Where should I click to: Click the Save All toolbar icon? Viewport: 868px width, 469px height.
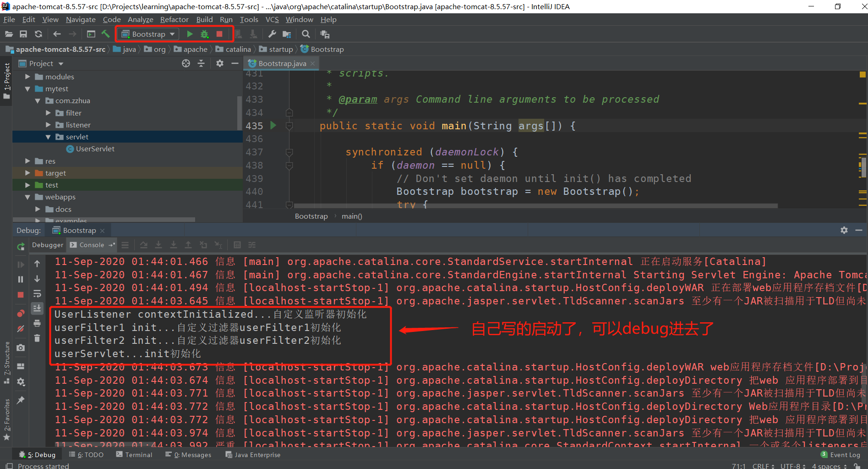point(23,34)
